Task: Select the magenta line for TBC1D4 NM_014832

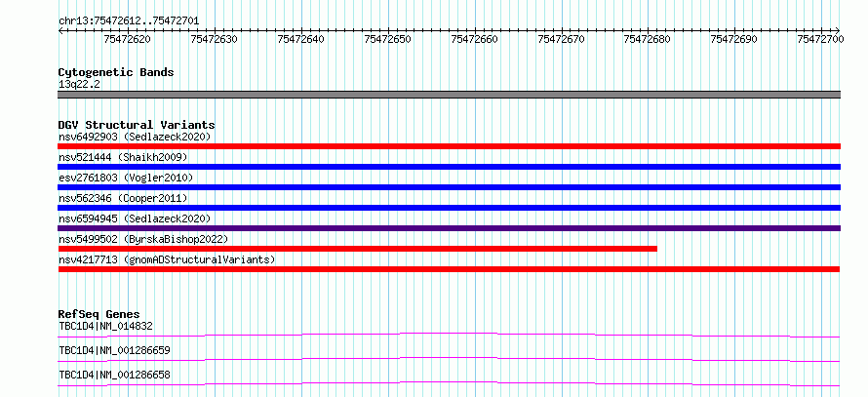Action: coord(449,335)
